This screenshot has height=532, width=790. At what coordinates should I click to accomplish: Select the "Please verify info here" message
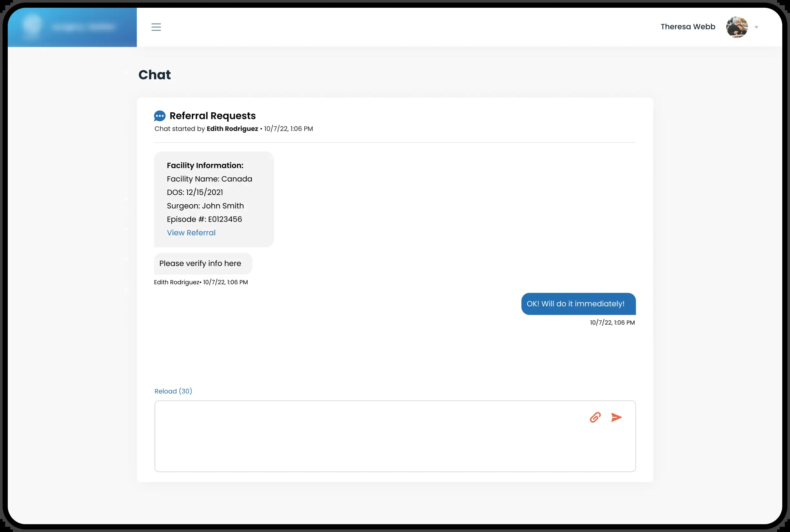tap(203, 264)
